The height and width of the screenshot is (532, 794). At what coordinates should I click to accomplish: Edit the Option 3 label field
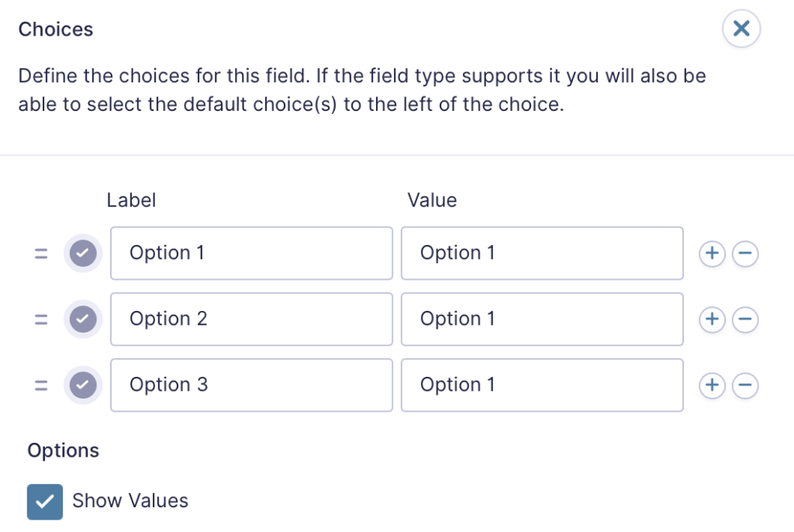(252, 385)
